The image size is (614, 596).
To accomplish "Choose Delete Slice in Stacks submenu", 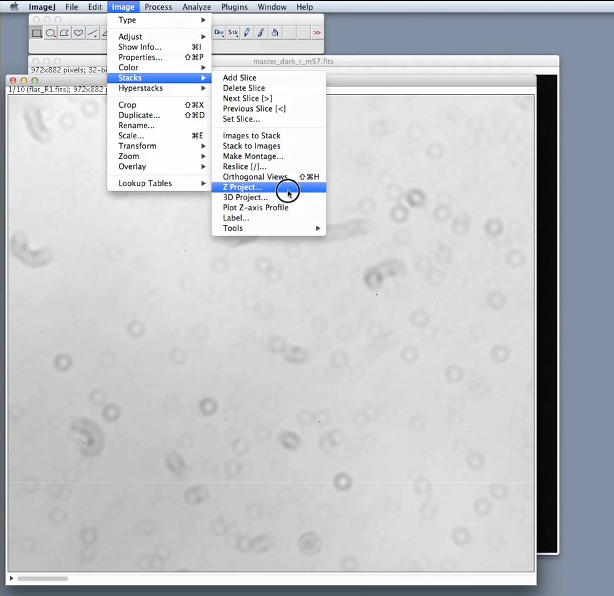I will point(269,88).
